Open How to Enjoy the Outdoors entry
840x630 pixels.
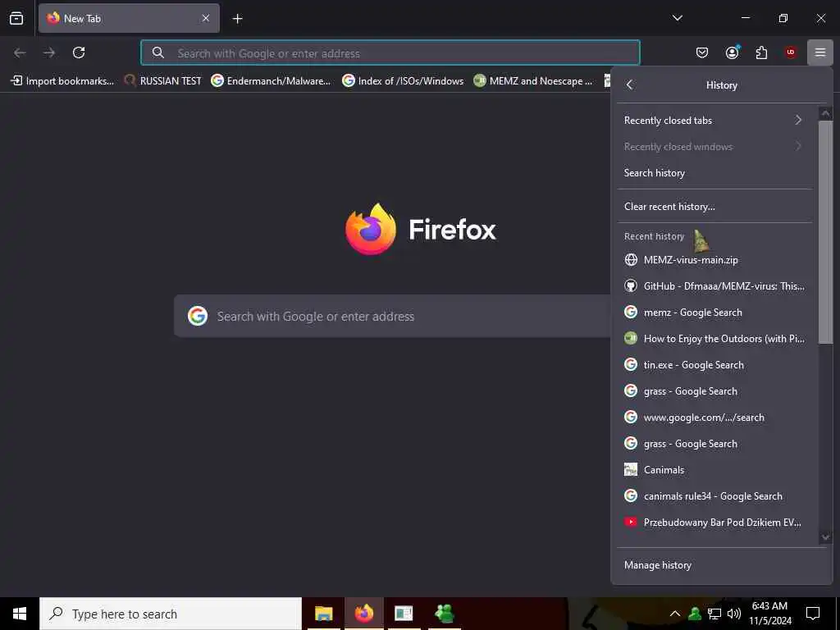714,339
